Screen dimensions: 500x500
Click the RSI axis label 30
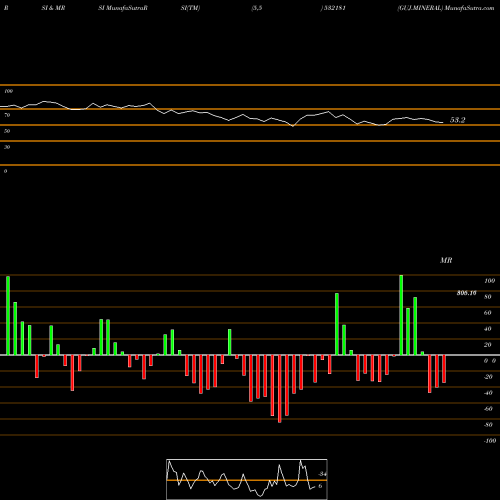pos(7,147)
